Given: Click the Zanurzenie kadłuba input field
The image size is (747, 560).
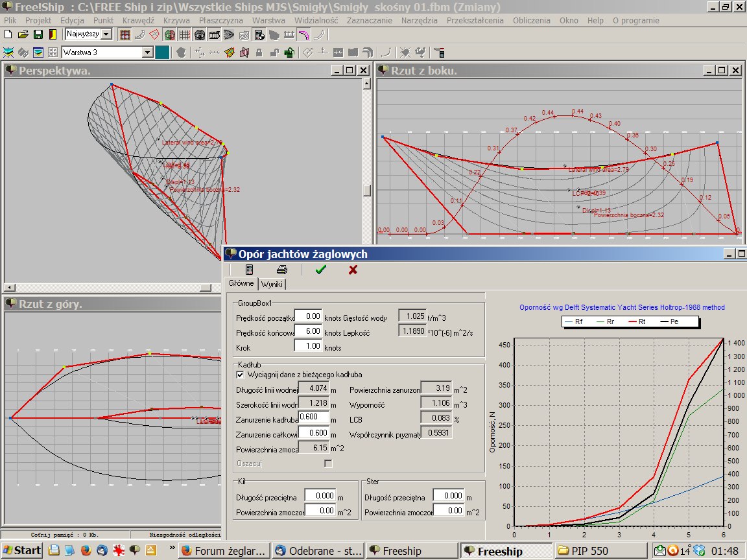Looking at the screenshot, I should 313,418.
